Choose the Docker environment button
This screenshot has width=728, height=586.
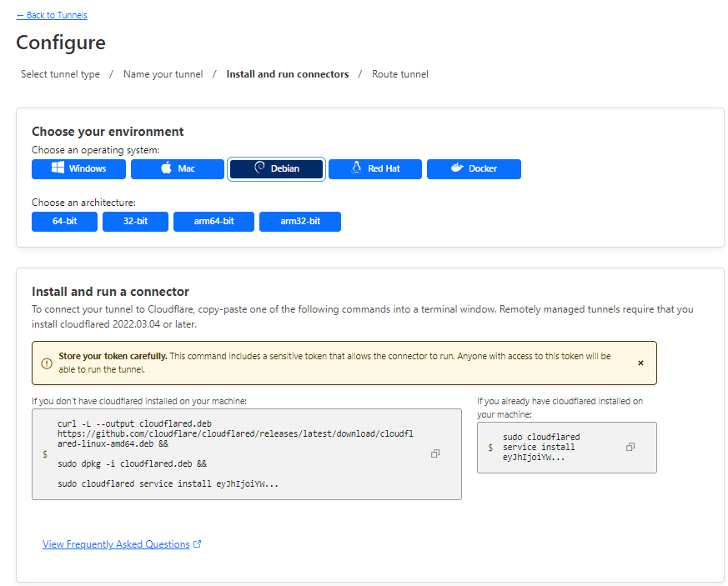pyautogui.click(x=474, y=168)
